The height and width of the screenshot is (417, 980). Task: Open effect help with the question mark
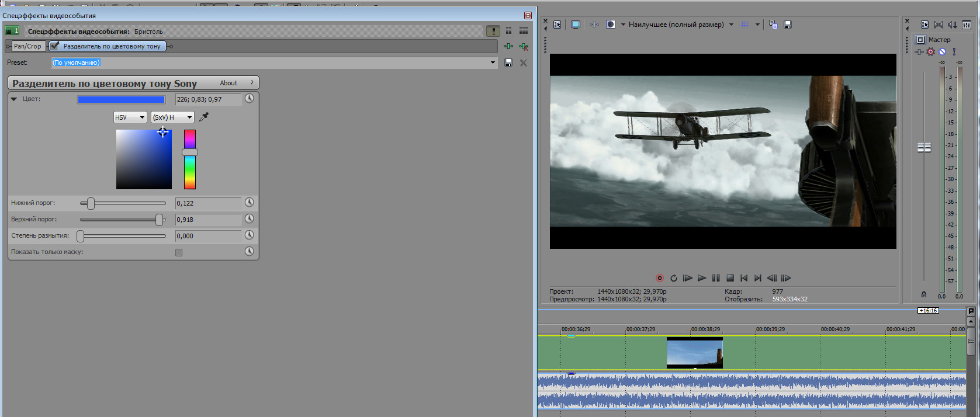click(x=252, y=83)
